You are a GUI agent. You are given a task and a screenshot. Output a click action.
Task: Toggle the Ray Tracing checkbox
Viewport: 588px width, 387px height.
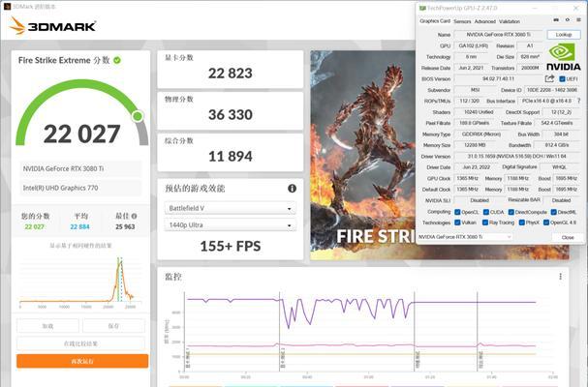(x=485, y=223)
